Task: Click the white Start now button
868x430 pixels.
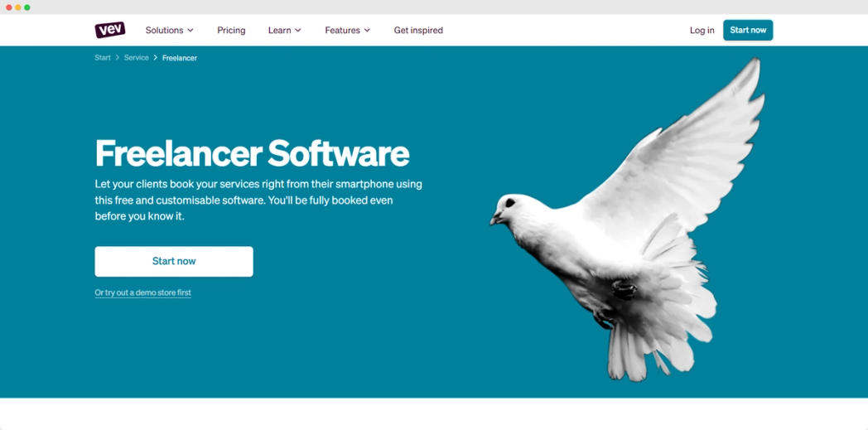Action: tap(174, 261)
